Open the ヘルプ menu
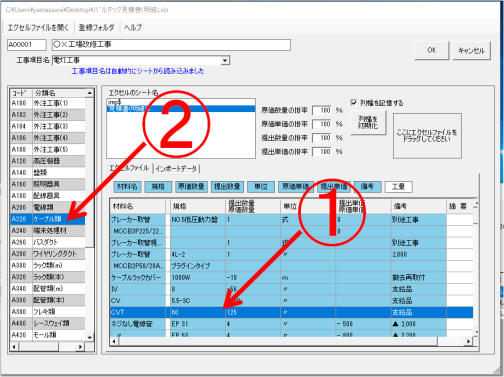This screenshot has height=377, width=504. [133, 27]
